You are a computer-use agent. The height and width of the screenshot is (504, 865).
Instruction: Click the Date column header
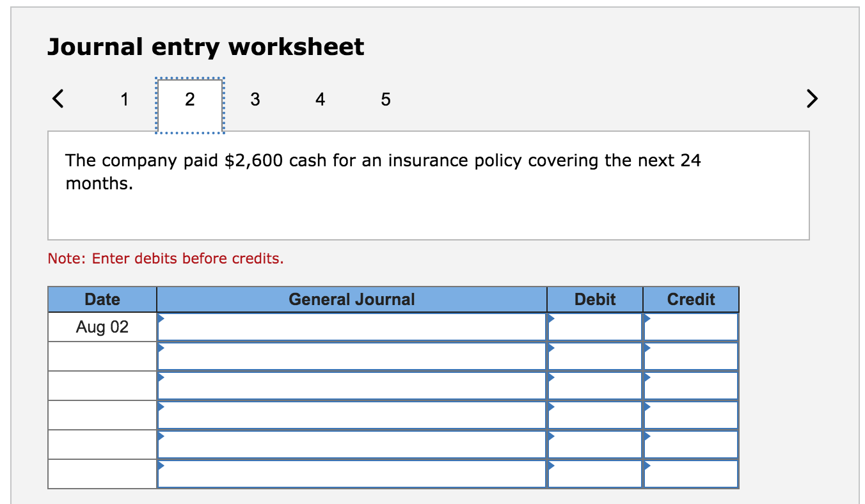pos(102,299)
